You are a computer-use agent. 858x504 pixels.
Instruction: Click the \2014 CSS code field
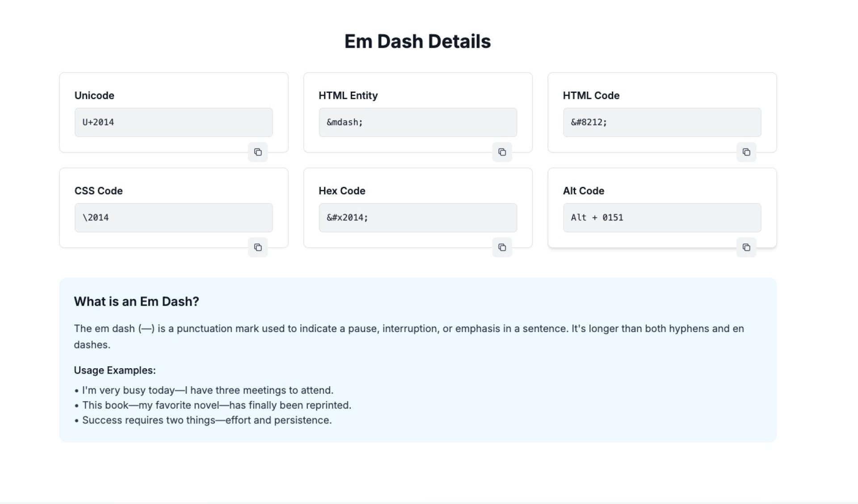(x=173, y=218)
